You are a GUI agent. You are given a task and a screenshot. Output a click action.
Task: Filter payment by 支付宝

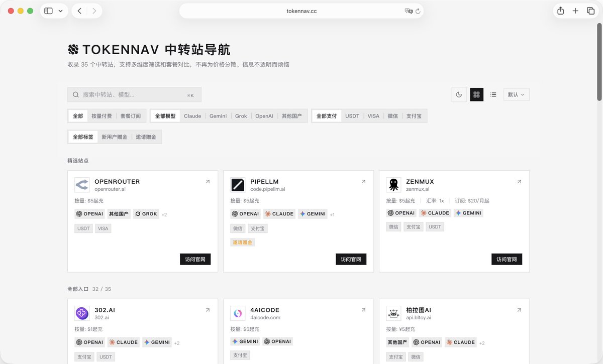tap(414, 116)
